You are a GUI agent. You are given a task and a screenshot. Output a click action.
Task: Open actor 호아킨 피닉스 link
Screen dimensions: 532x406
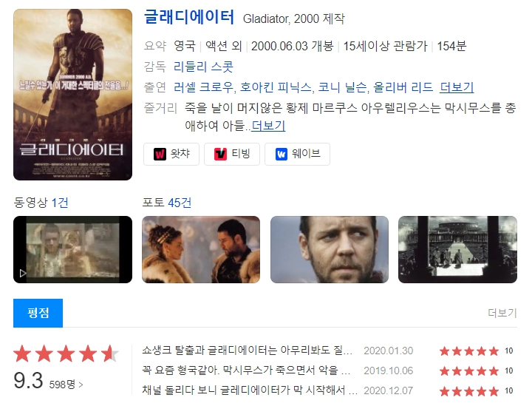click(276, 87)
